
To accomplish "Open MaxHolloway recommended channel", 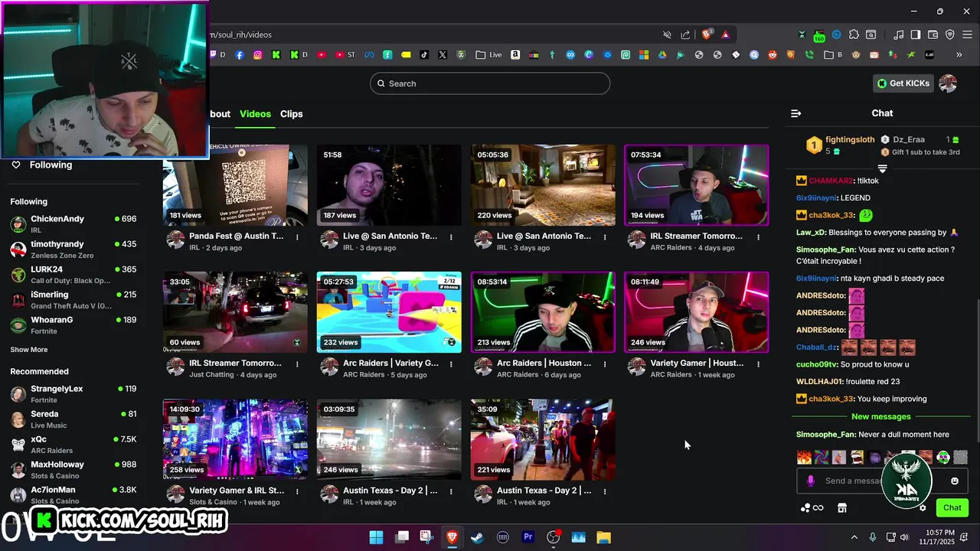I will (73, 469).
